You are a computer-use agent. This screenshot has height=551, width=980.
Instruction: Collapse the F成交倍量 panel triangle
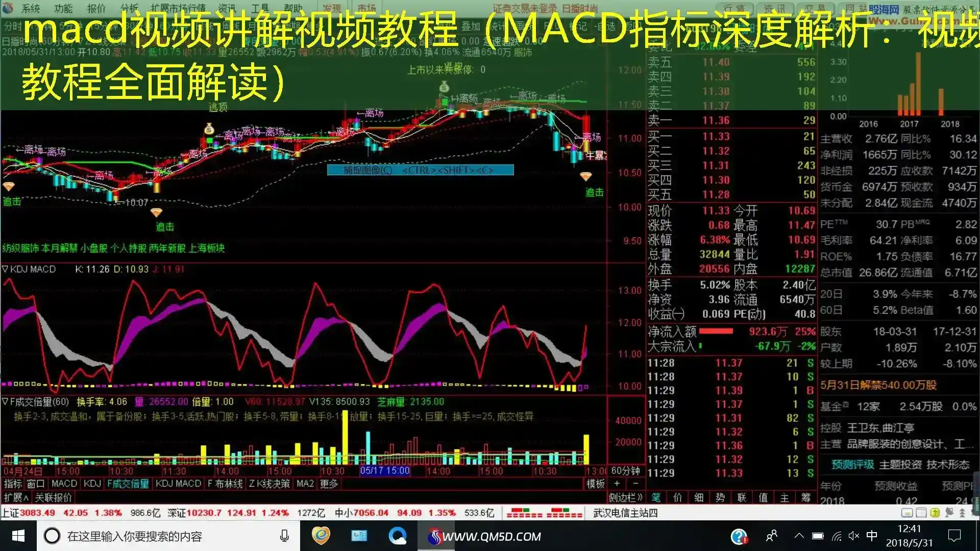pos(5,402)
